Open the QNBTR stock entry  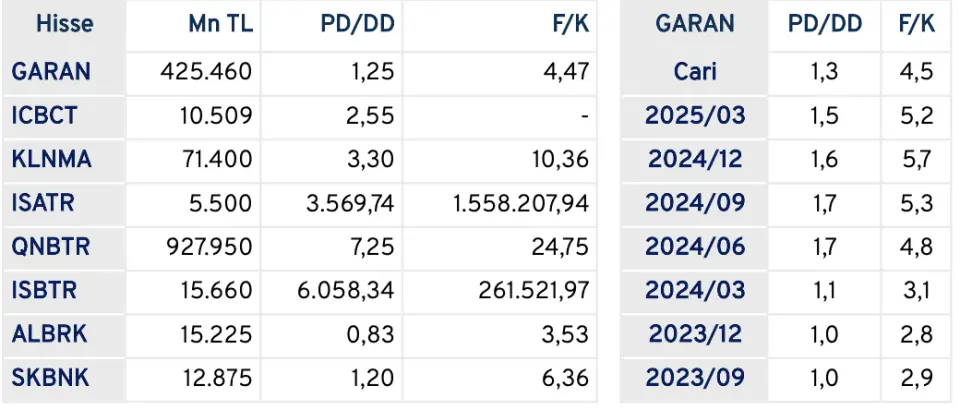click(51, 247)
